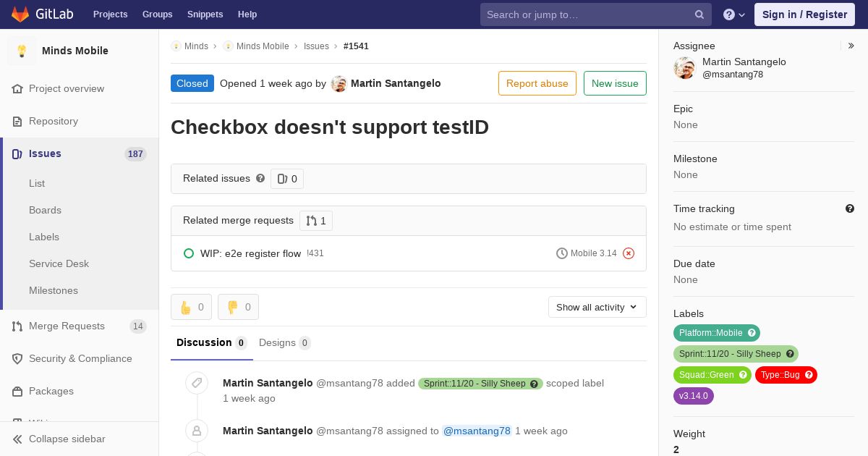The width and height of the screenshot is (868, 456).
Task: Switch to the Designs tab
Action: (285, 342)
